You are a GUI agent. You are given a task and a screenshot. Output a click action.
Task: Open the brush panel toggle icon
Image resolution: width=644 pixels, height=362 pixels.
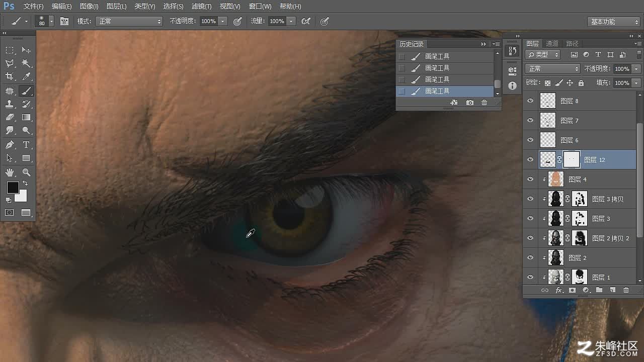[x=64, y=21]
